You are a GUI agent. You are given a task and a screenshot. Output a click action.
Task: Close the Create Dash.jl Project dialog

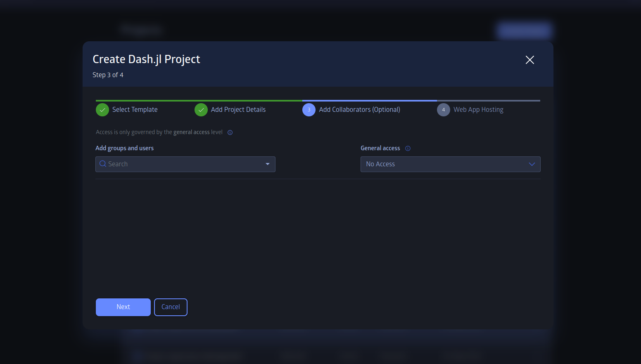(530, 60)
